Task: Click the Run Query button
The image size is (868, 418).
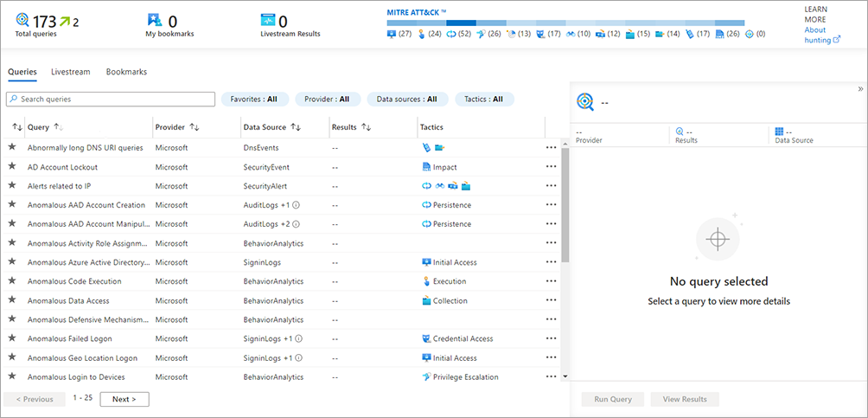Action: point(613,399)
